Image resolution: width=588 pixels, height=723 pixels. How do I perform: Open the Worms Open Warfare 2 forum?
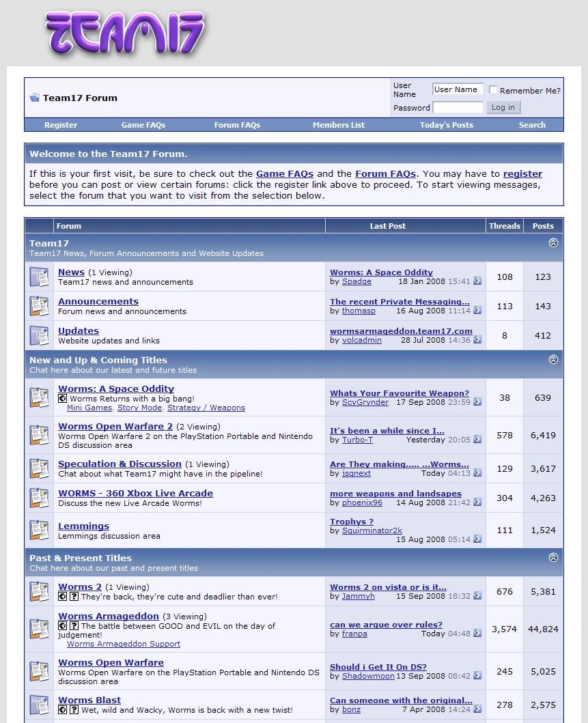(x=115, y=427)
